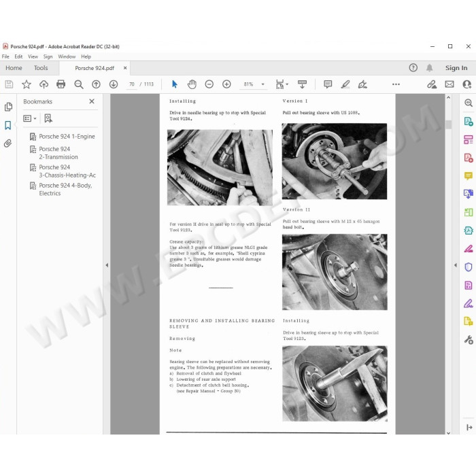Open the Sign menu
Screen dimensions: 476x476
coord(48,56)
